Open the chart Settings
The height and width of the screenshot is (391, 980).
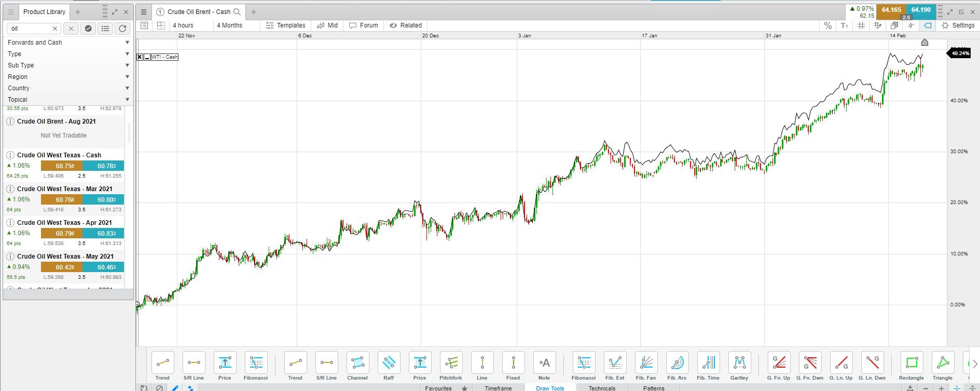(x=958, y=25)
